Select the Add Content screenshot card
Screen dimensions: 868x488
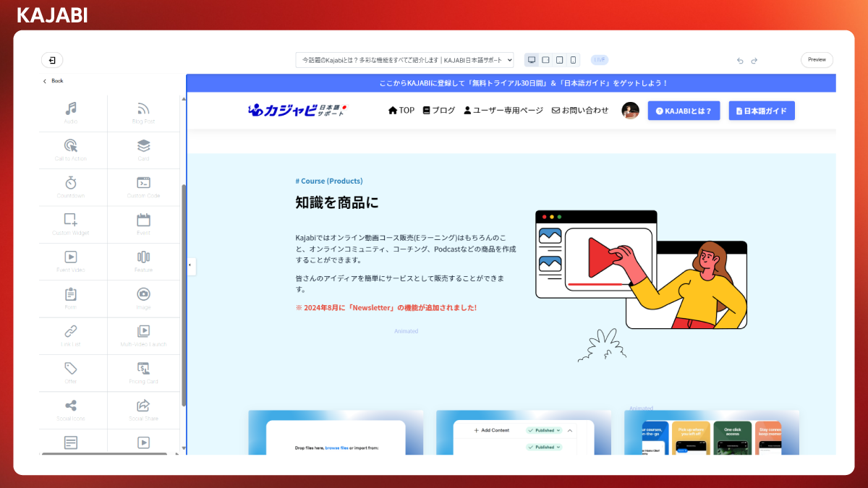pos(524,432)
